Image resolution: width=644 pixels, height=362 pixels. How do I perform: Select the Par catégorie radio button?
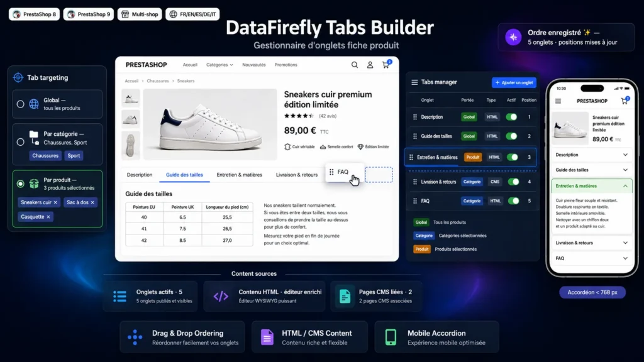coord(20,142)
